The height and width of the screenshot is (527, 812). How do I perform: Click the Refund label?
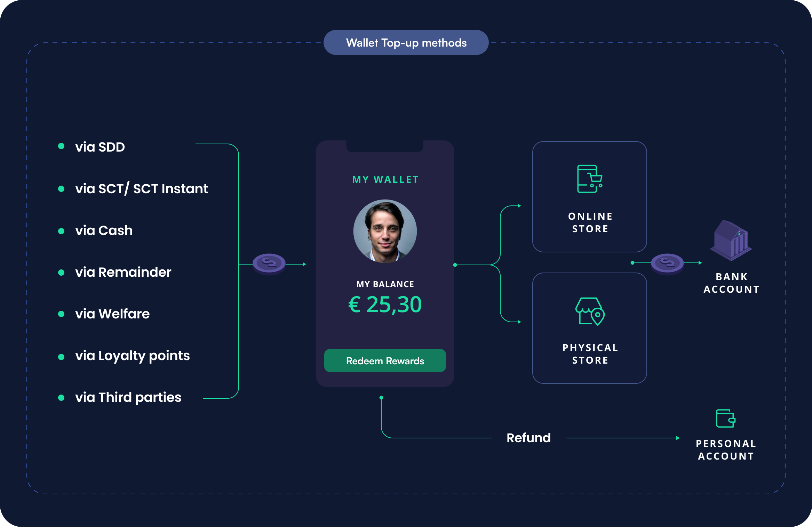coord(528,438)
